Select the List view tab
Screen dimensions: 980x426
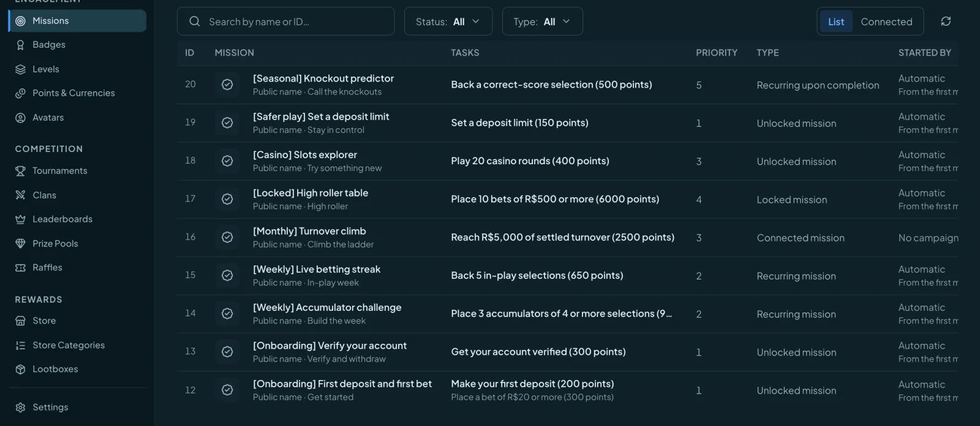tap(835, 21)
